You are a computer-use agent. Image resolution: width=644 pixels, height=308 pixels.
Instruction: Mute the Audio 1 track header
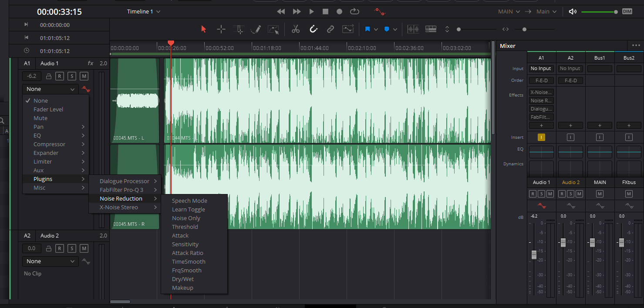84,76
